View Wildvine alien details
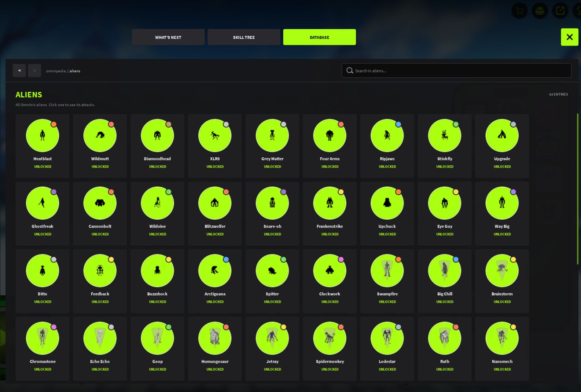The width and height of the screenshot is (581, 392). coord(157,213)
